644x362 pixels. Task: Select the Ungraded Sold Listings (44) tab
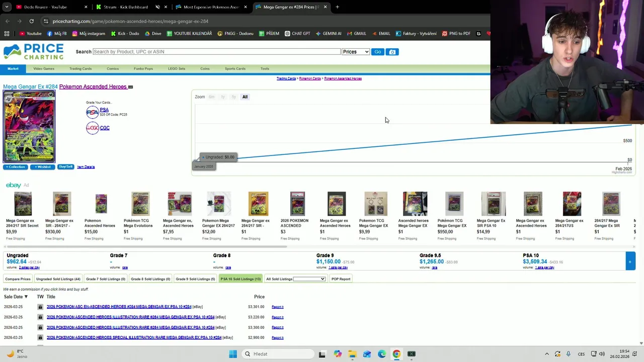58,279
